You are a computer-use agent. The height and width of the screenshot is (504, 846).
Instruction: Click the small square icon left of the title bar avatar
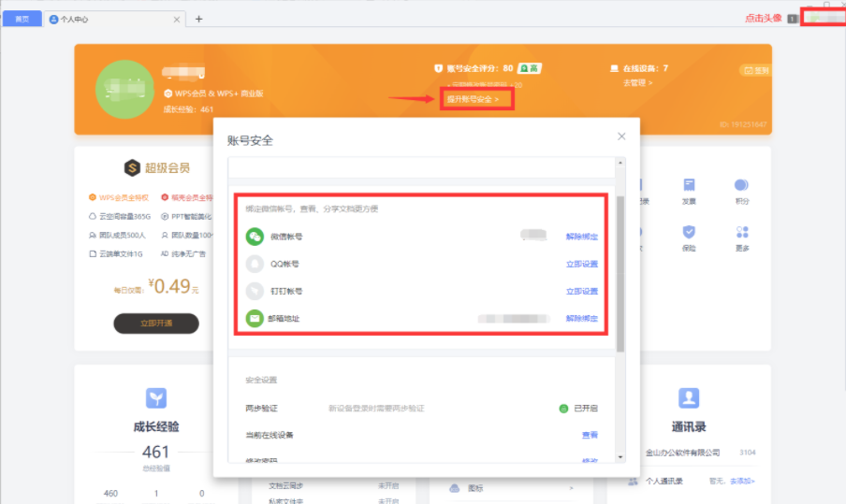792,19
